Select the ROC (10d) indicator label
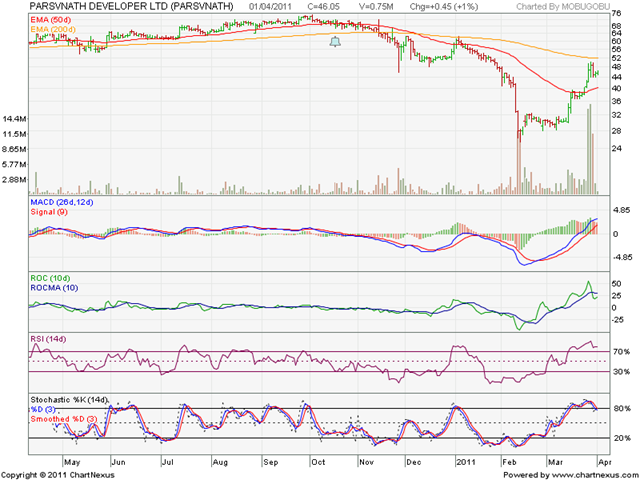 (51, 278)
